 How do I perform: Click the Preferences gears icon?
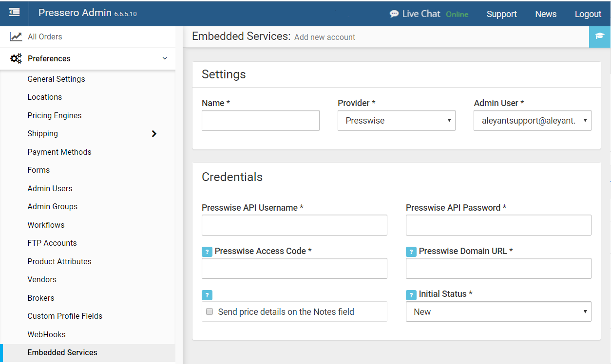point(16,58)
